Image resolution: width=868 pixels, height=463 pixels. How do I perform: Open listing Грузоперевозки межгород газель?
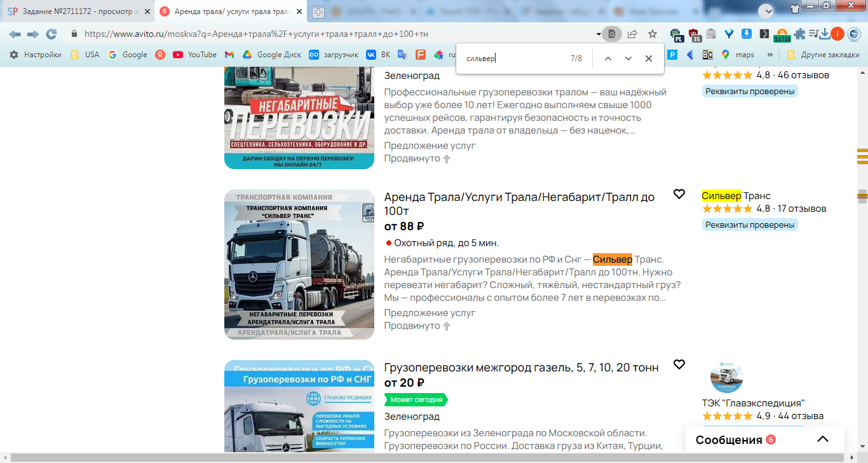click(521, 368)
